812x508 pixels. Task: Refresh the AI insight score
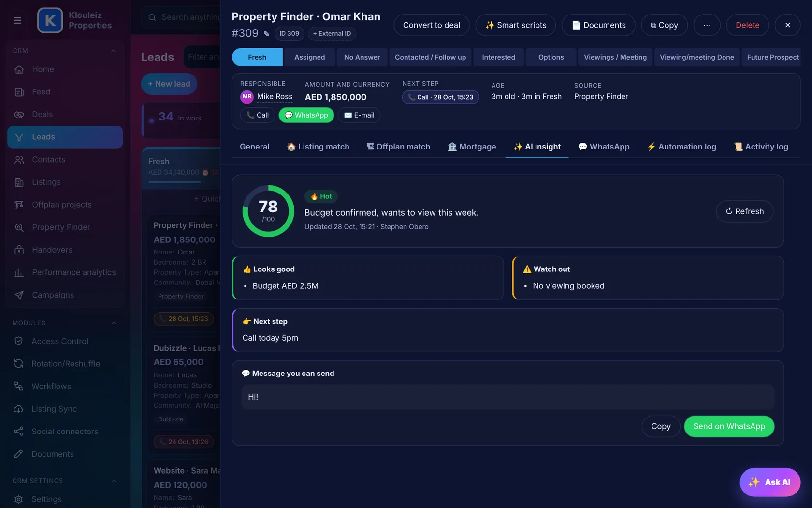click(x=744, y=211)
